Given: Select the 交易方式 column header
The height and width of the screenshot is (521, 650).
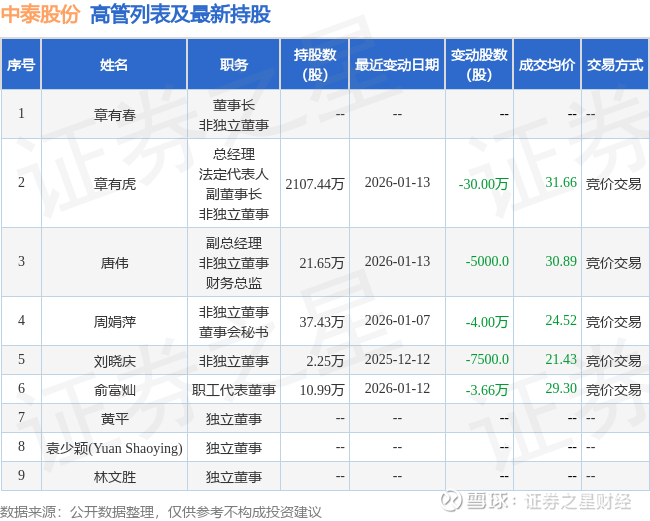Looking at the screenshot, I should 615,65.
